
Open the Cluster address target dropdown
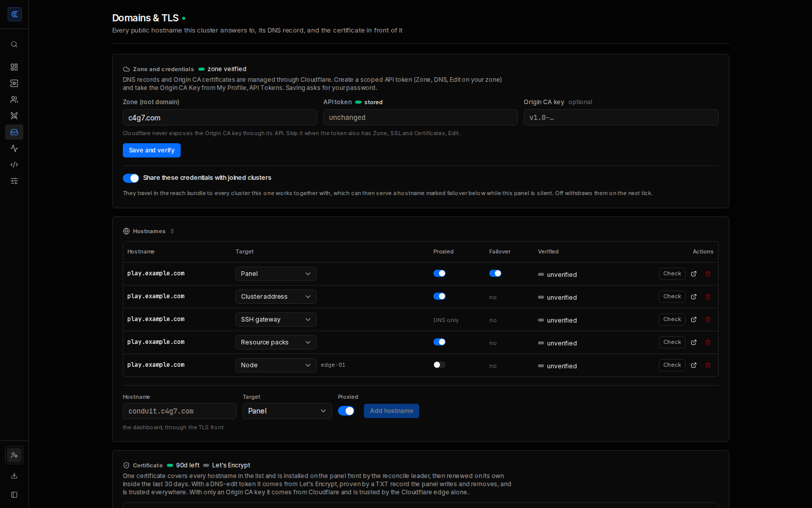click(276, 297)
